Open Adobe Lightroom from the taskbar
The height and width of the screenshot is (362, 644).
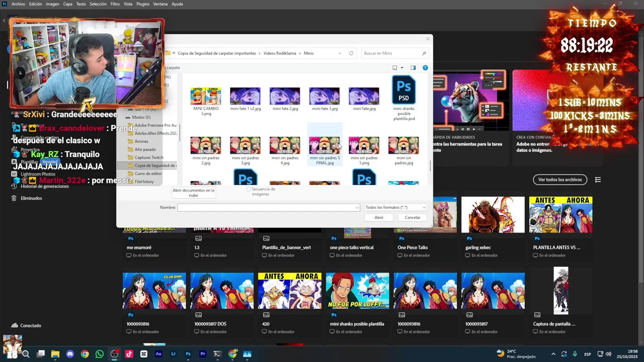173,354
